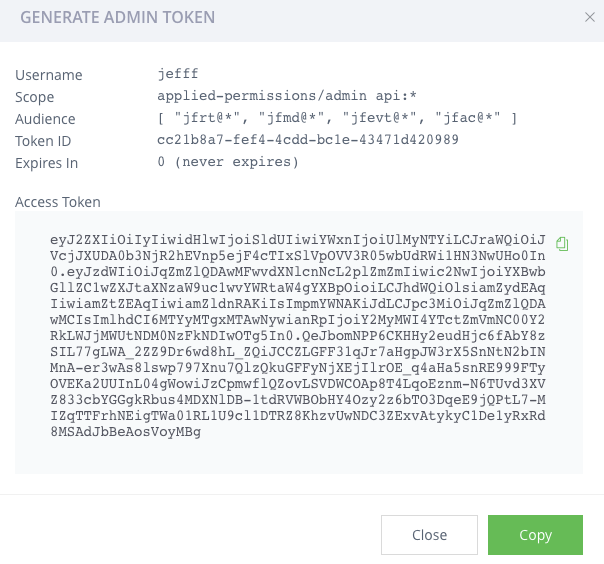Click the Scope field label
604x564 pixels.
click(x=34, y=97)
